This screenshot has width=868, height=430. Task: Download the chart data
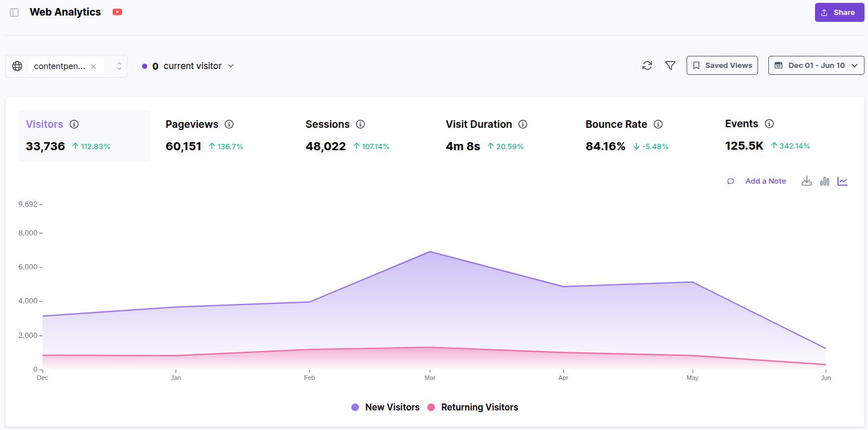tap(807, 181)
